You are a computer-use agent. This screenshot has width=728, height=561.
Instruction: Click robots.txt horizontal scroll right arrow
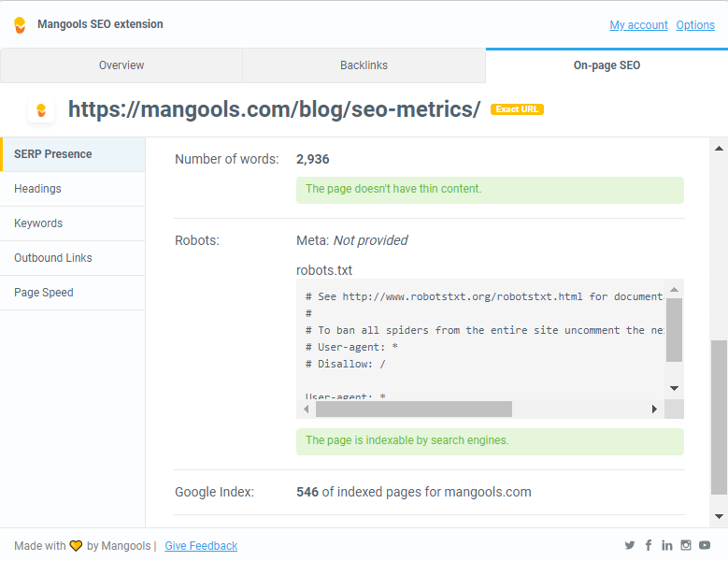(654, 410)
